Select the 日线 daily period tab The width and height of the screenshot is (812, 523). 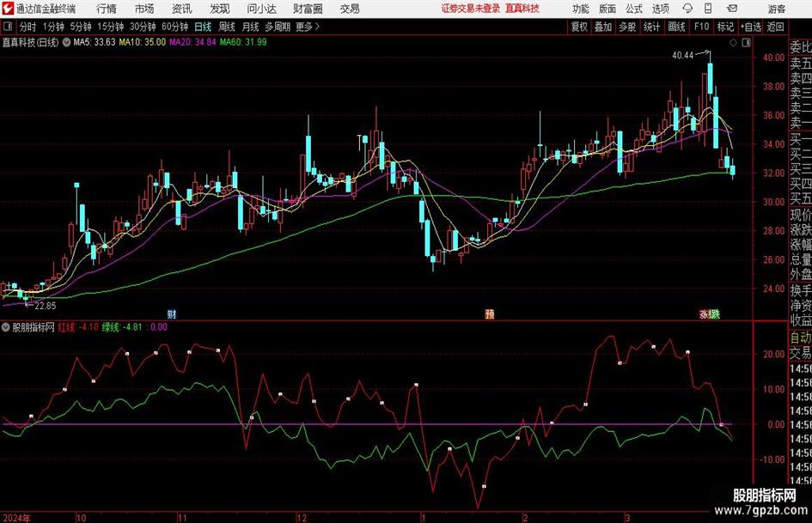pyautogui.click(x=203, y=27)
